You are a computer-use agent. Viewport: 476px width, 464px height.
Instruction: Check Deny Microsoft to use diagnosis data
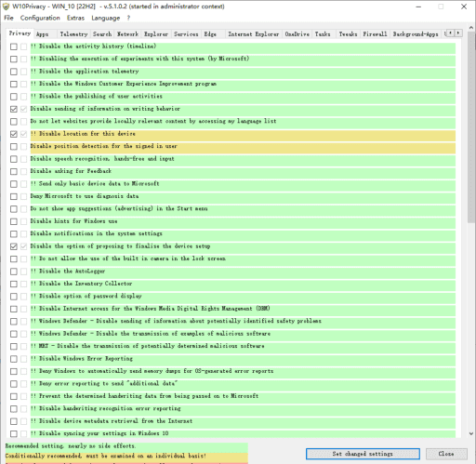[x=13, y=196]
